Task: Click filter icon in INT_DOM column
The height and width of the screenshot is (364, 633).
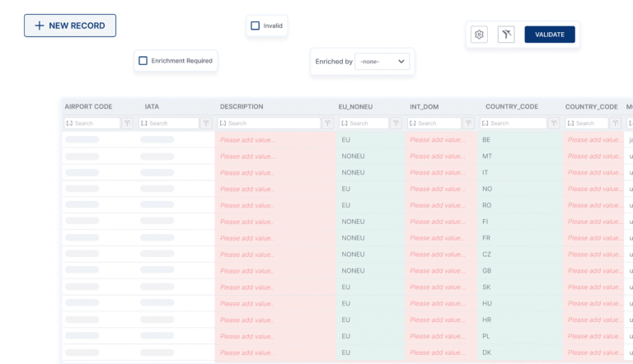Action: [x=468, y=124]
